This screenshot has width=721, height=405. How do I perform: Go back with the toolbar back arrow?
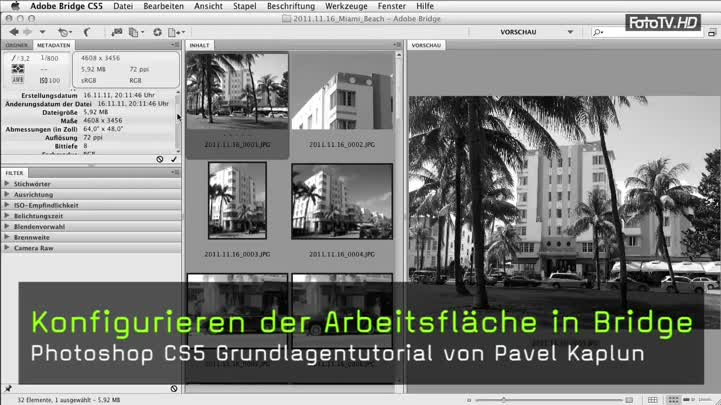[14, 32]
